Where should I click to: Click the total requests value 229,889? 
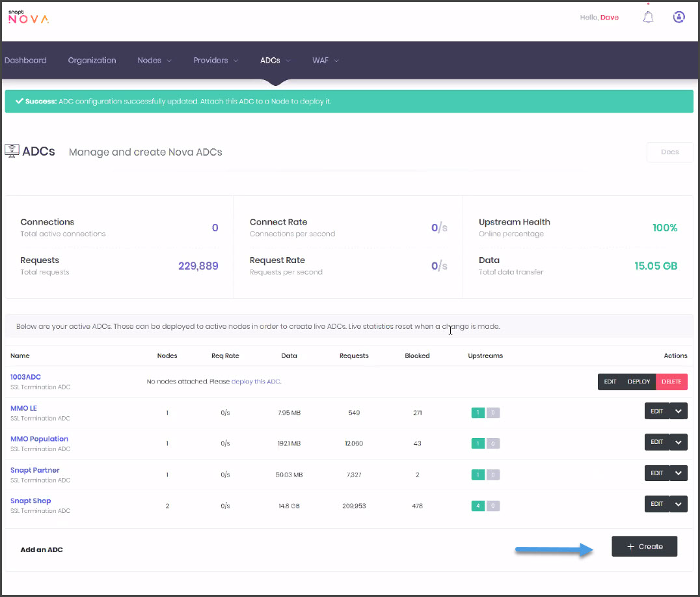198,266
